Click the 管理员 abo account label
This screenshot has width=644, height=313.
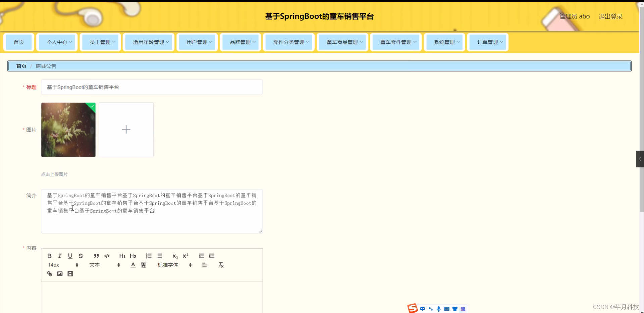click(575, 16)
